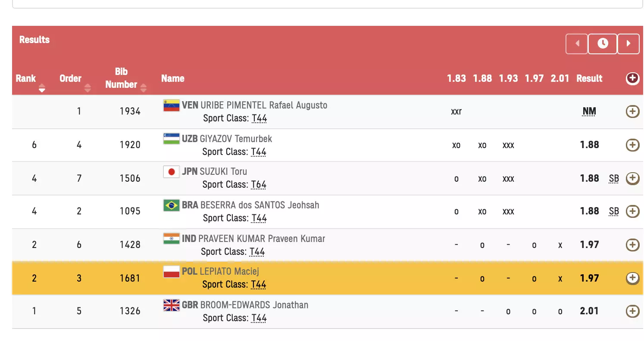The height and width of the screenshot is (341, 644).
Task: Click the Japan flag icon
Action: [x=171, y=172]
